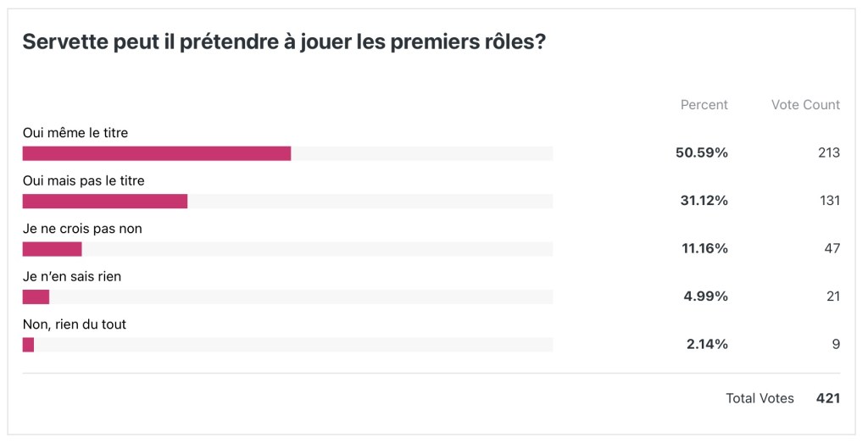Click the pink bar for "Oui mais pas le titre"

tap(104, 201)
